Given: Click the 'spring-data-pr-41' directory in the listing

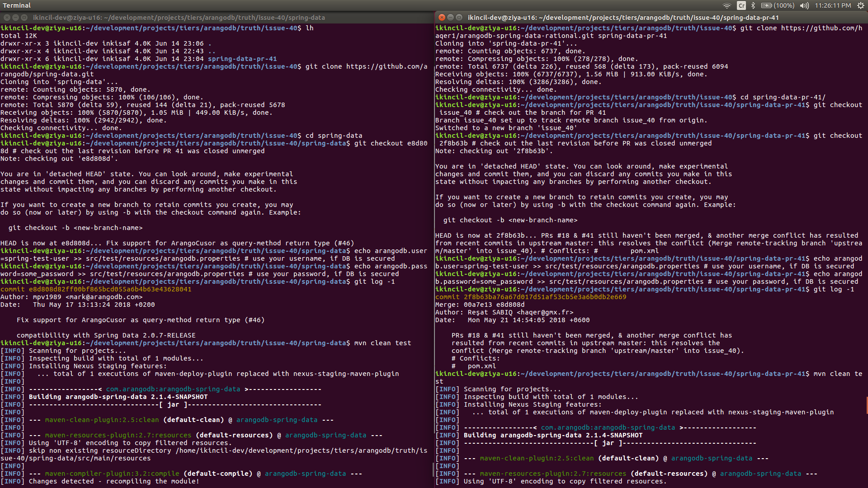Looking at the screenshot, I should click(x=242, y=59).
